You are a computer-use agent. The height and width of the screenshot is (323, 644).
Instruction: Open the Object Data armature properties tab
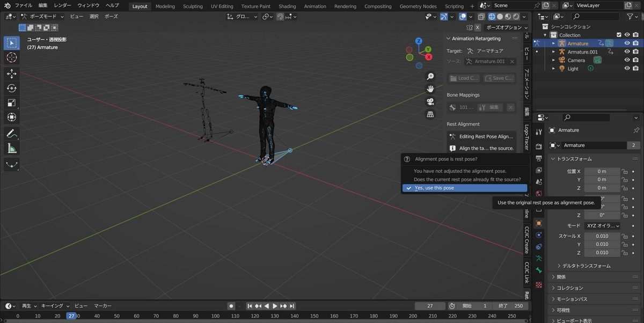point(539,258)
